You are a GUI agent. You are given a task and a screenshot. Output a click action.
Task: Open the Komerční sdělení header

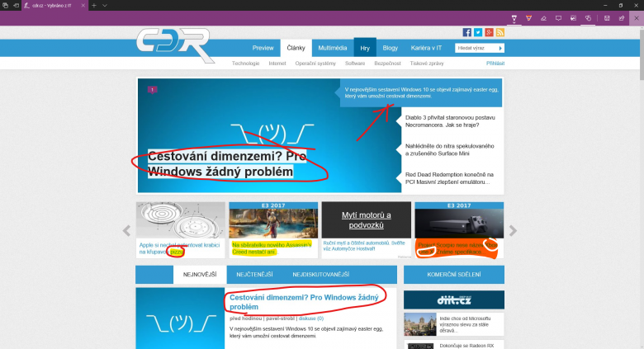[454, 275]
